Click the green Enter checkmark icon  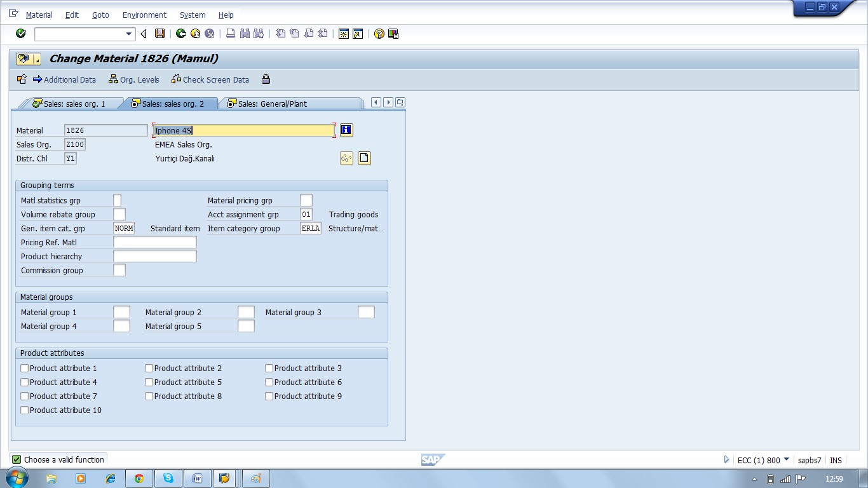click(21, 34)
